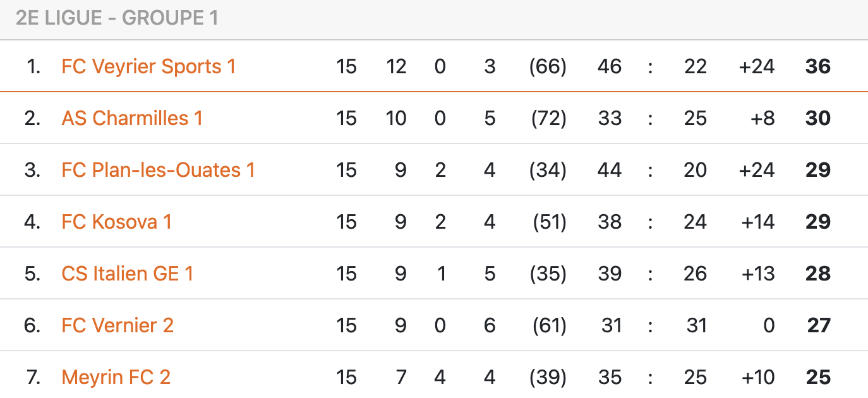Open the FC Veyrier Sports 1 team link
Viewport: 868px width, 398px height.
click(x=148, y=66)
